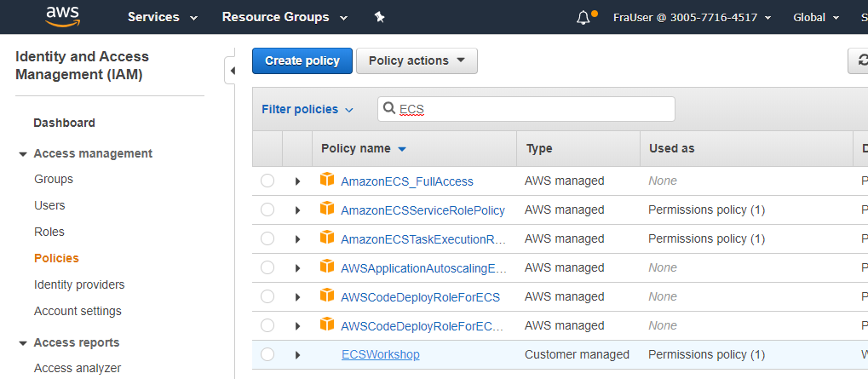
Task: Select the AmazonECSServiceRolePolicy radio button
Action: coord(267,210)
